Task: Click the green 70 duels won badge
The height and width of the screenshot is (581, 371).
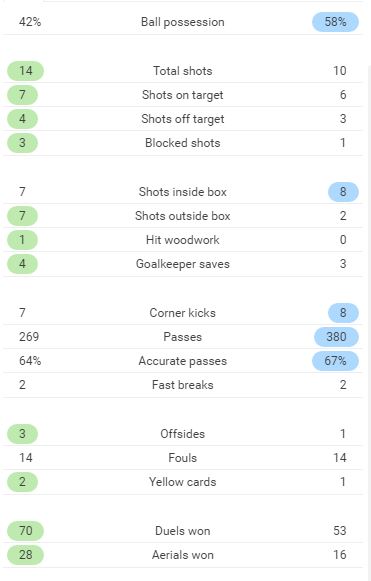Action: [26, 531]
